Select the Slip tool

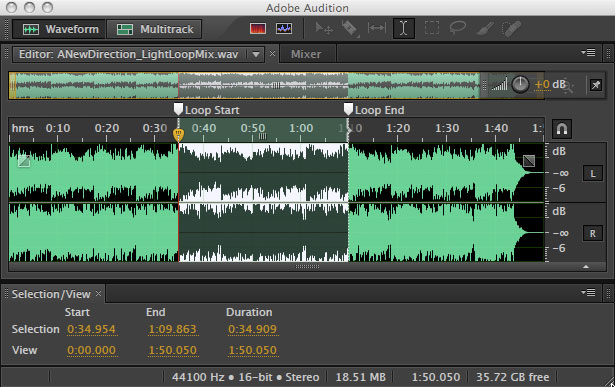pyautogui.click(x=377, y=28)
